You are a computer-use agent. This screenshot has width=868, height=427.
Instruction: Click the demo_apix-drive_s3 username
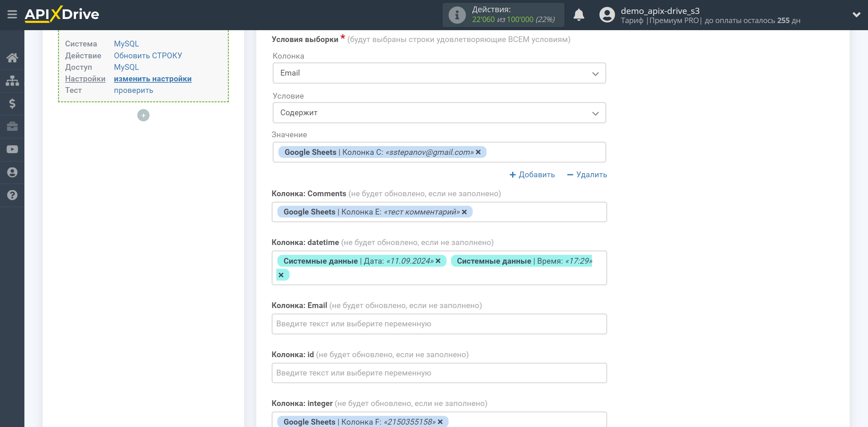(x=660, y=11)
